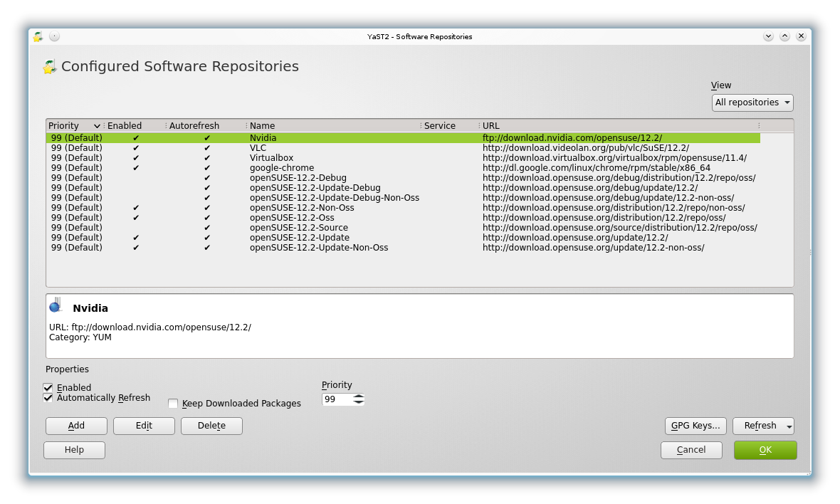This screenshot has height=504, width=840.
Task: Open the All repositories view dropdown
Action: (x=752, y=103)
